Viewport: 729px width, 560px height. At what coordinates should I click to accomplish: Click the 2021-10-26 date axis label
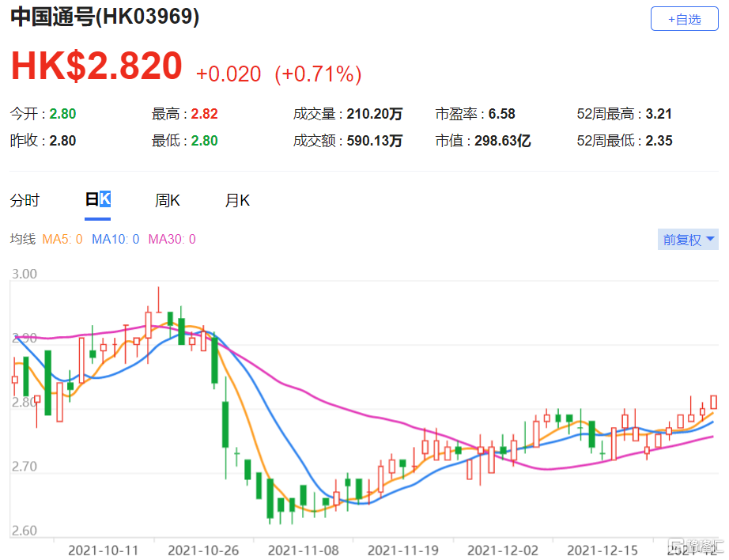click(x=203, y=551)
